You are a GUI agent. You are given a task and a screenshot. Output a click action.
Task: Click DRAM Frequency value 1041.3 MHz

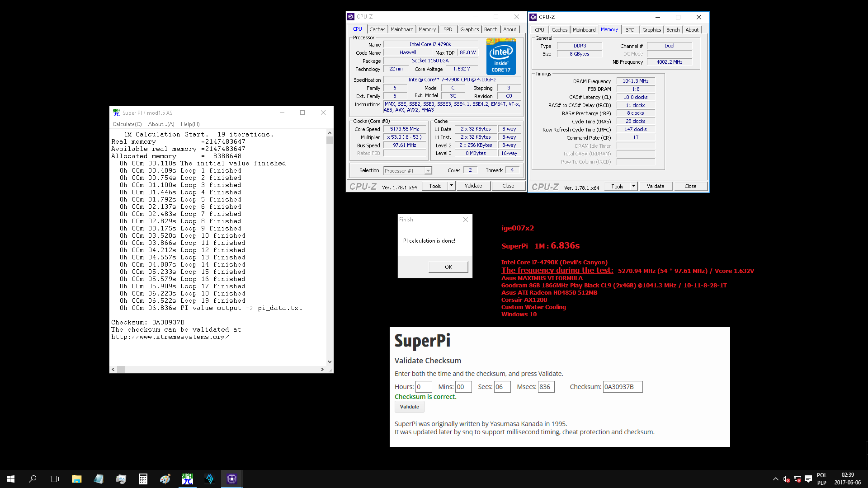(x=636, y=81)
